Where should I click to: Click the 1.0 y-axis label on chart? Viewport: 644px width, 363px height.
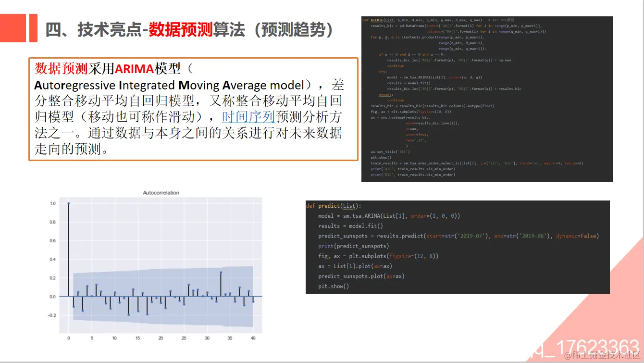52,203
